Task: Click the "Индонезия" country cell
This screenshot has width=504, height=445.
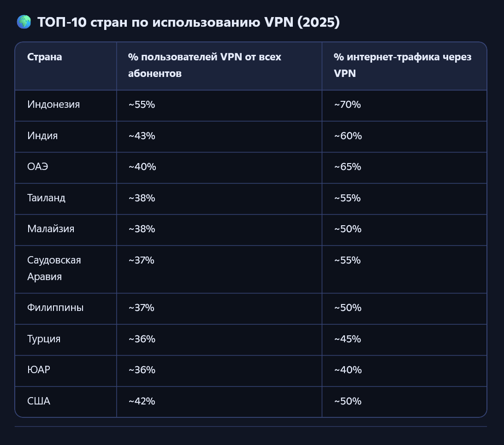Action: pyautogui.click(x=53, y=105)
